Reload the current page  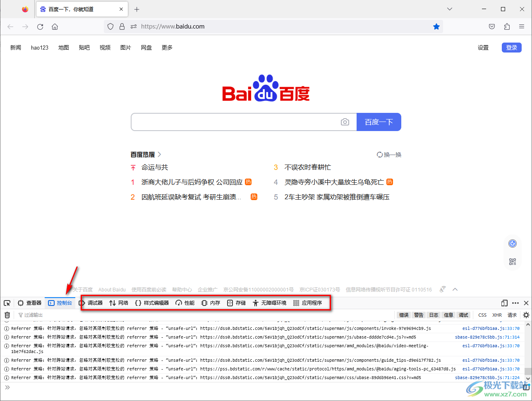[x=40, y=26]
